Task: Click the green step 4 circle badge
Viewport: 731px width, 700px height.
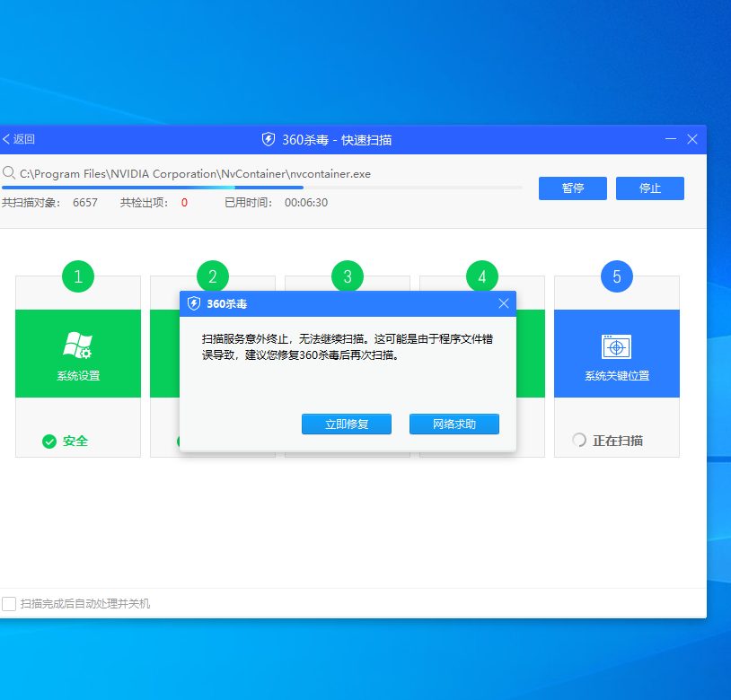Action: (x=481, y=276)
